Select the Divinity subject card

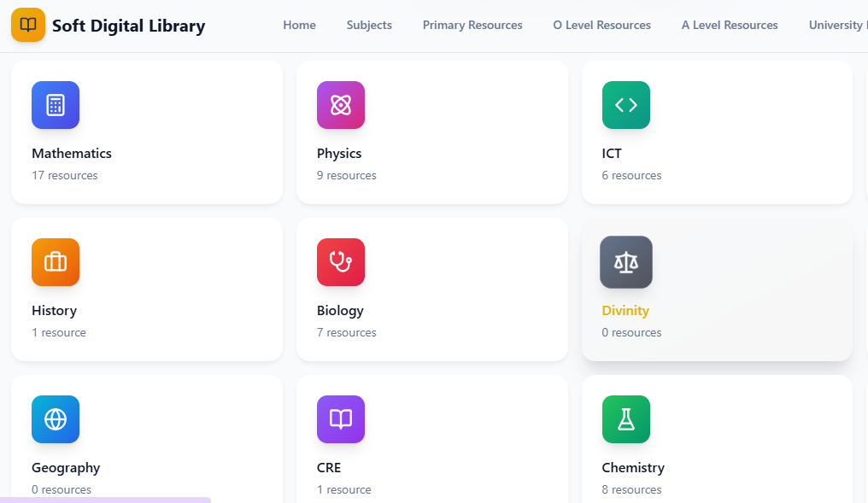pos(716,290)
